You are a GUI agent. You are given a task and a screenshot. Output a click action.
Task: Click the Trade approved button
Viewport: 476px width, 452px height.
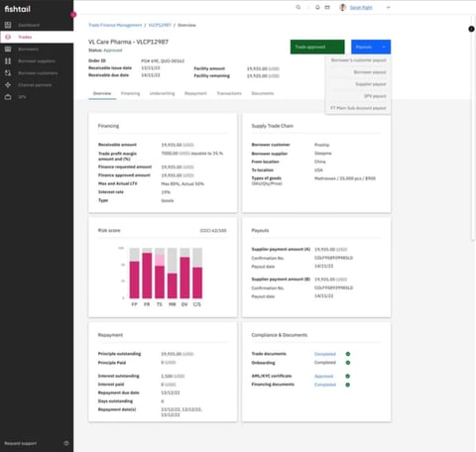317,47
